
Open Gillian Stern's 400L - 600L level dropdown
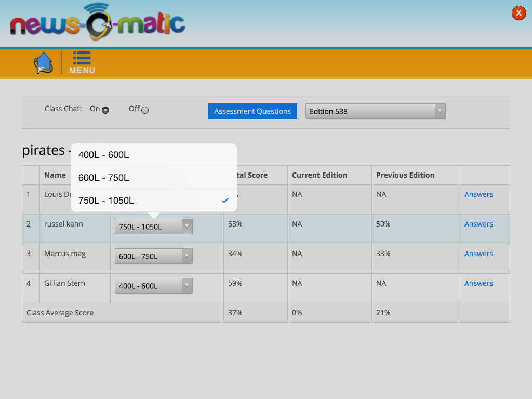coord(153,285)
